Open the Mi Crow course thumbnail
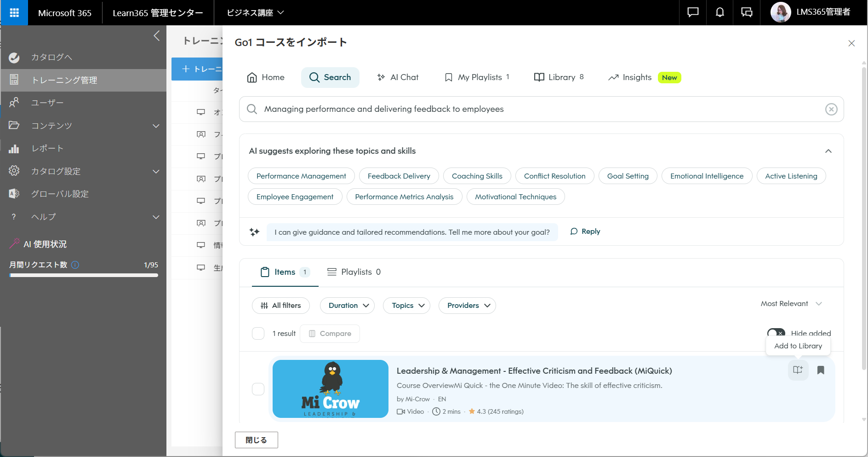 [x=331, y=389]
